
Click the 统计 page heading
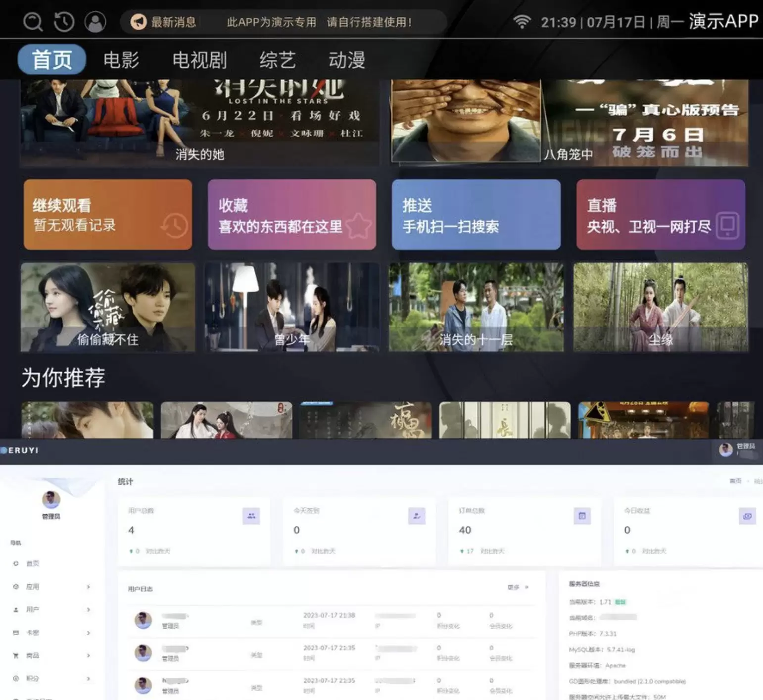[125, 481]
